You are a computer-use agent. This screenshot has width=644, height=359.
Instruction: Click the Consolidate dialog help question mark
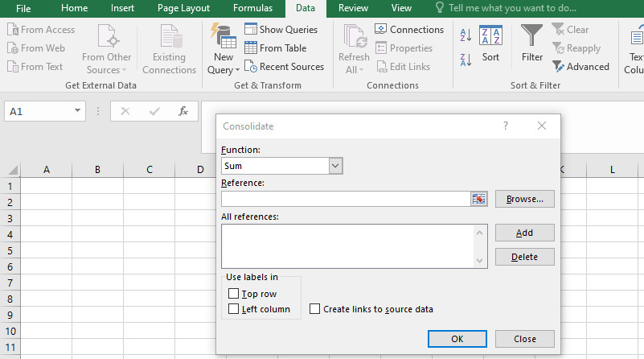506,126
